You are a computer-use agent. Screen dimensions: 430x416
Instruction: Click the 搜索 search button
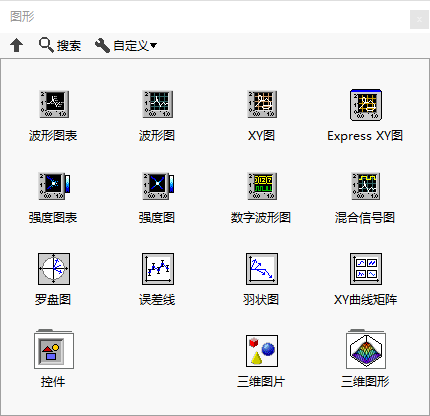pos(60,45)
